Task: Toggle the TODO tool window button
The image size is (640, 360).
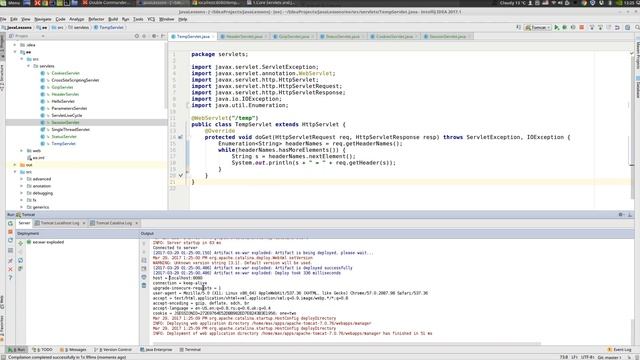Action: (42, 350)
